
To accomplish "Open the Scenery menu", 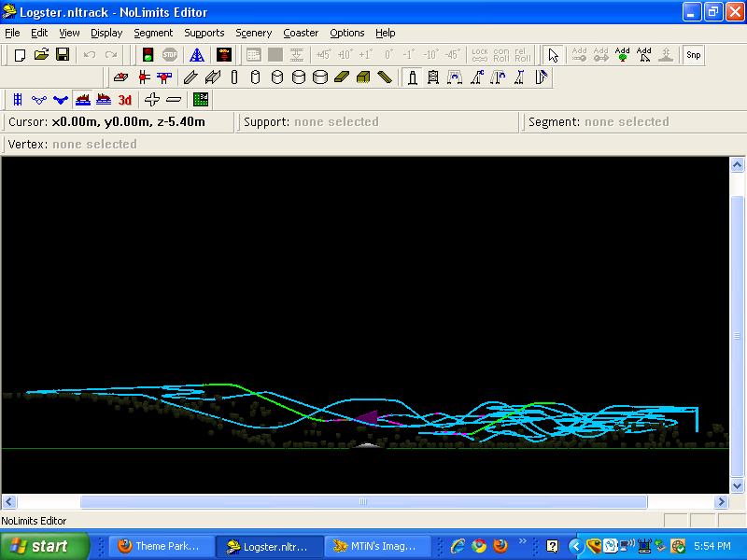I will pyautogui.click(x=253, y=33).
